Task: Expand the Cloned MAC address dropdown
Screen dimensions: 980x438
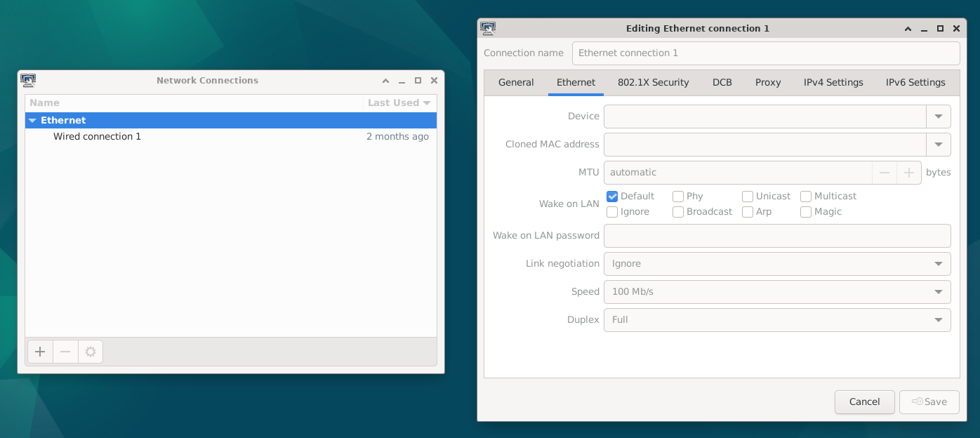Action: coord(939,145)
